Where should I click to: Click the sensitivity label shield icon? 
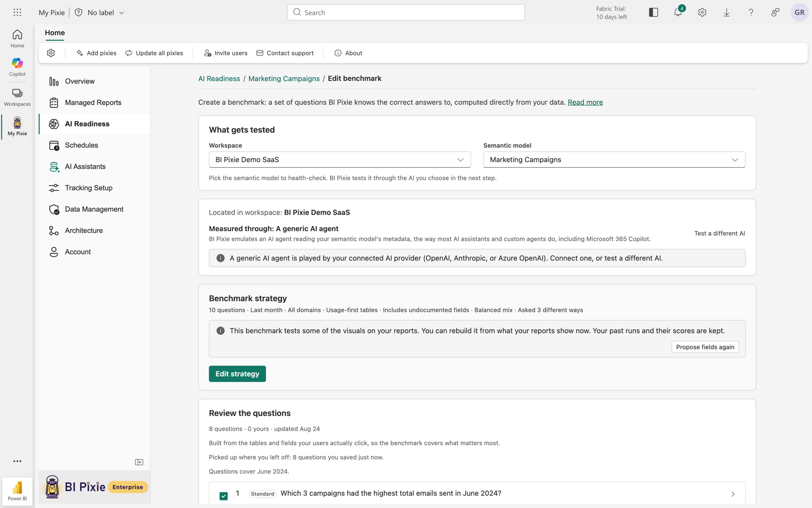click(x=79, y=12)
